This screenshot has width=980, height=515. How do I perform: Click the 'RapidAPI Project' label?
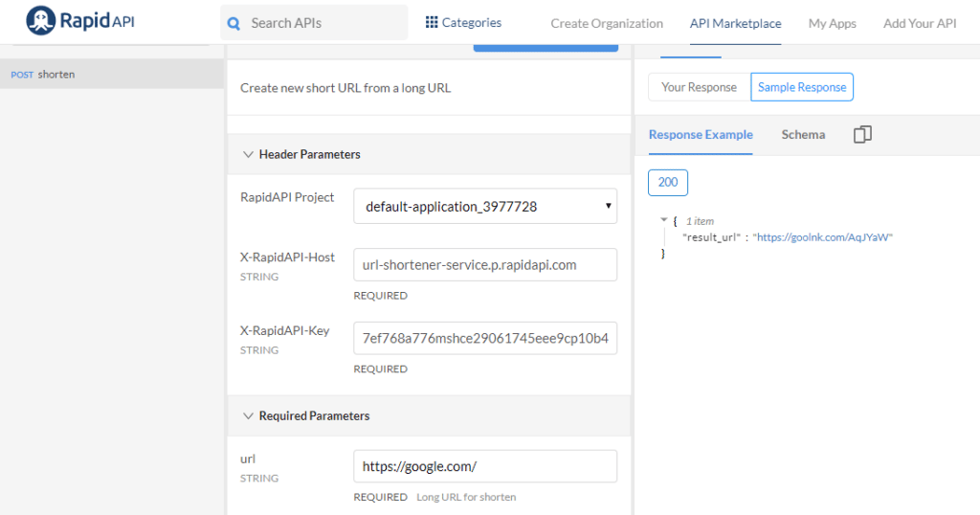287,197
